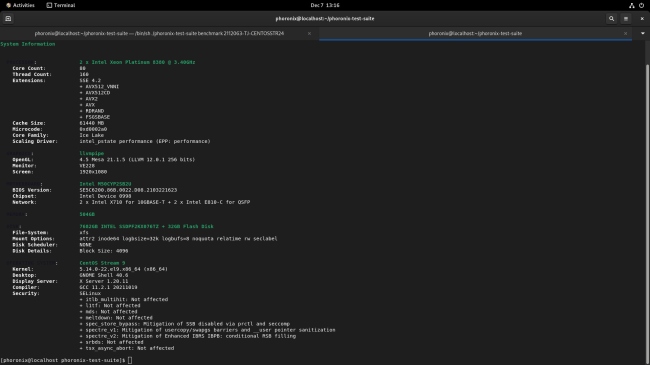Click the shell prompt cursor at the bottom
The image size is (650, 365).
(130, 360)
